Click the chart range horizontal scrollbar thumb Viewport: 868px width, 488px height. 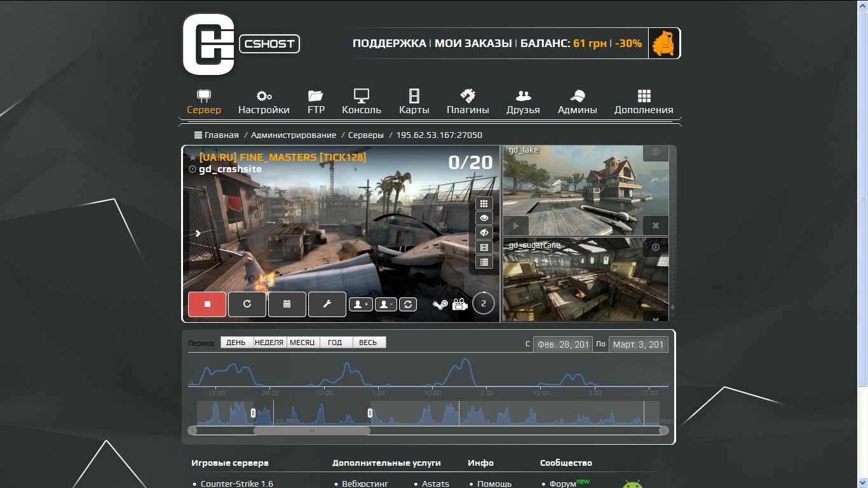pos(311,430)
